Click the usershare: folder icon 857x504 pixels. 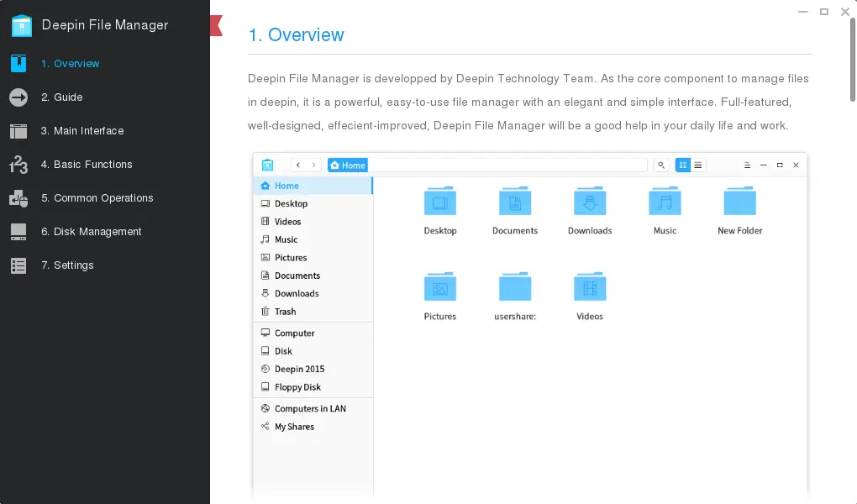(x=515, y=286)
